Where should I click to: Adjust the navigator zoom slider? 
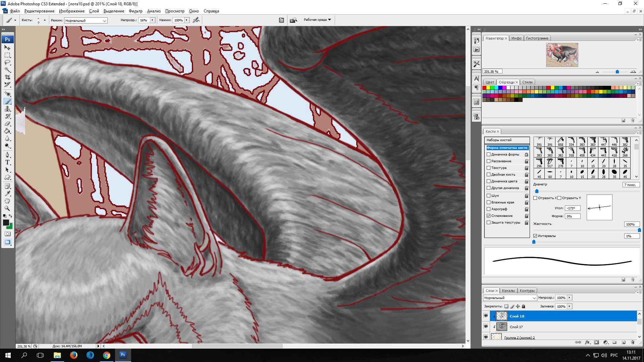(617, 72)
